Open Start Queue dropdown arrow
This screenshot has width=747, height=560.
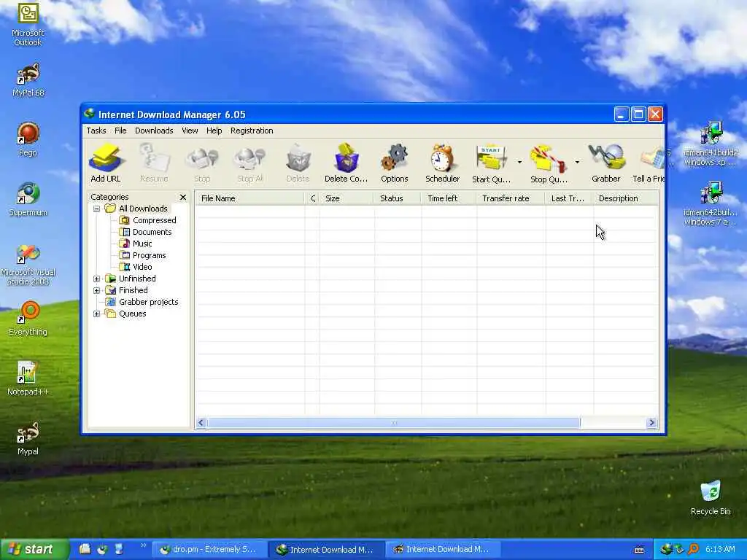click(x=519, y=163)
